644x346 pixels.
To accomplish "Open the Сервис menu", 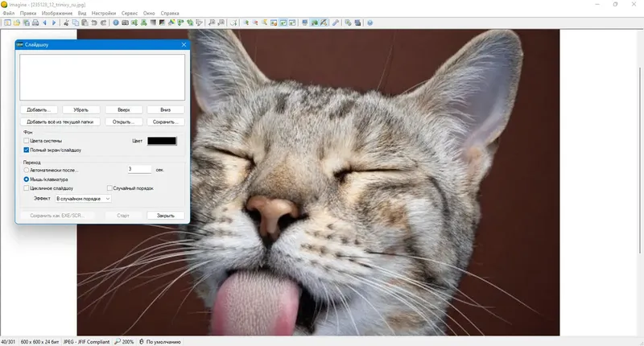I will 130,13.
